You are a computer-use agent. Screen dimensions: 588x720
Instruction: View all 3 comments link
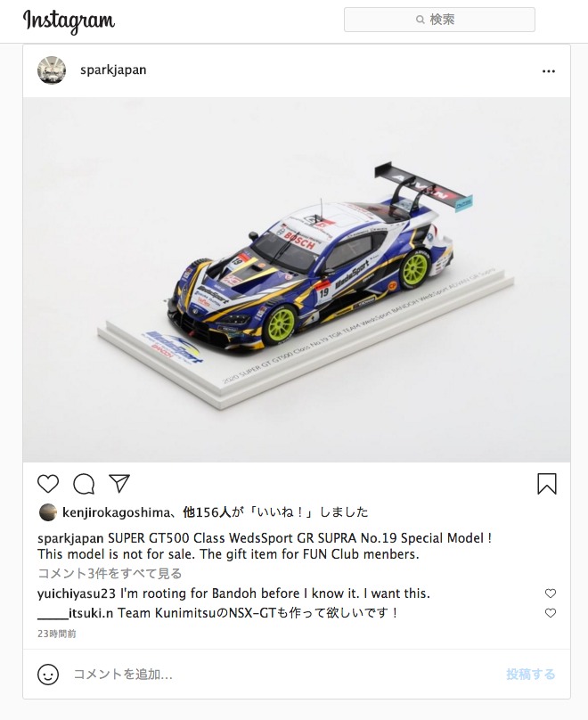click(110, 574)
